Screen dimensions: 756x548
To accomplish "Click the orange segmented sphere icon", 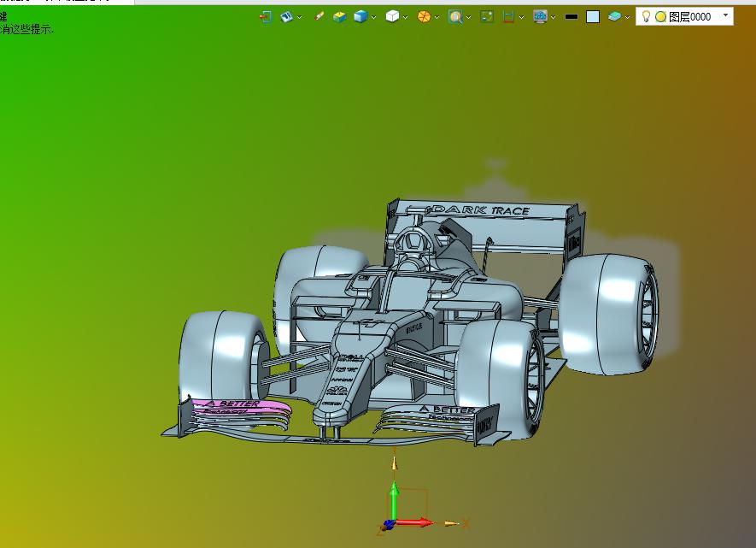I will click(424, 17).
